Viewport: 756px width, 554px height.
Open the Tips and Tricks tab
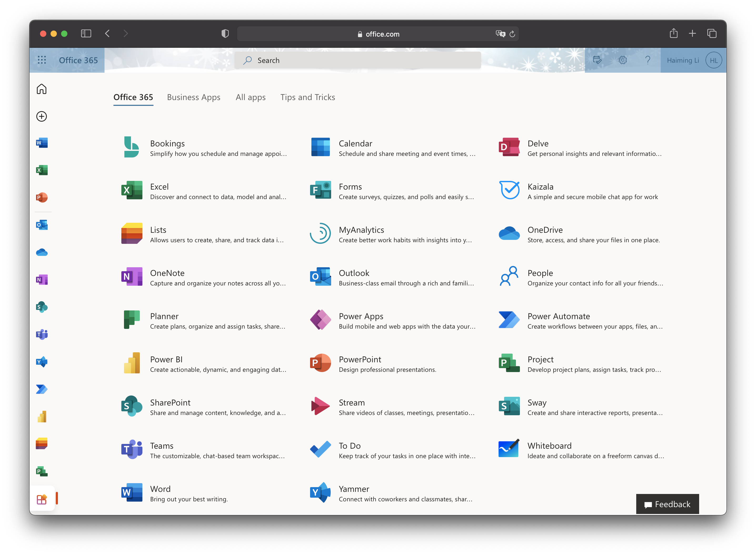[x=307, y=97]
